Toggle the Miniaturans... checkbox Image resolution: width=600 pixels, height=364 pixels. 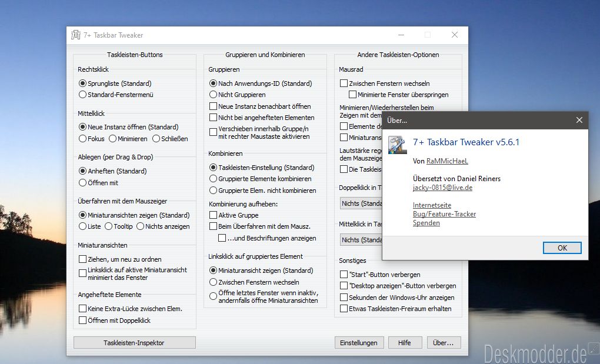click(344, 137)
